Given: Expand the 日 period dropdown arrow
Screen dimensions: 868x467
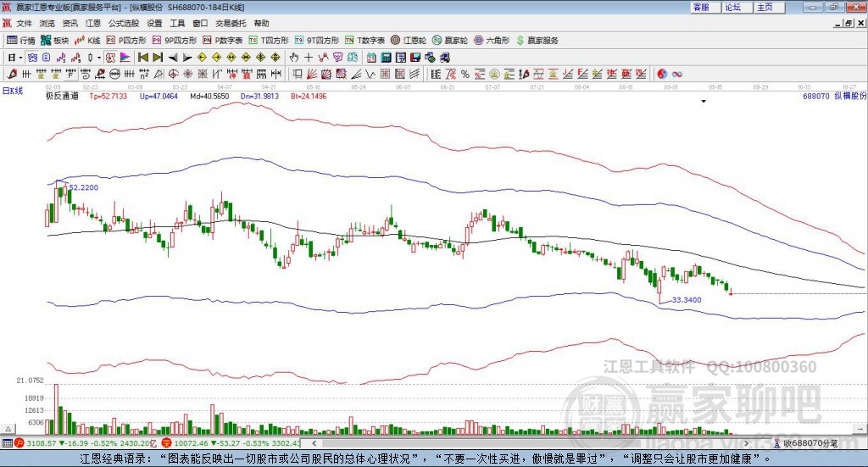Looking at the screenshot, I should [x=19, y=58].
